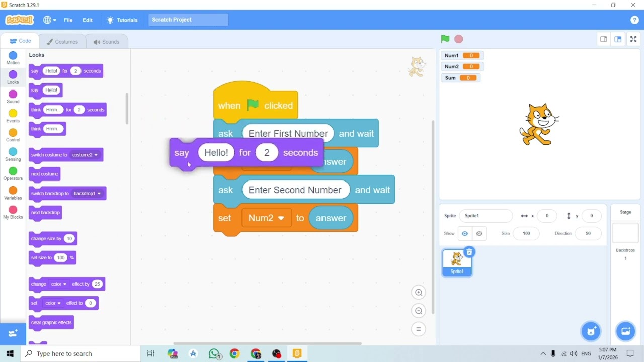Click the block palette vertical scrollbar

127,108
